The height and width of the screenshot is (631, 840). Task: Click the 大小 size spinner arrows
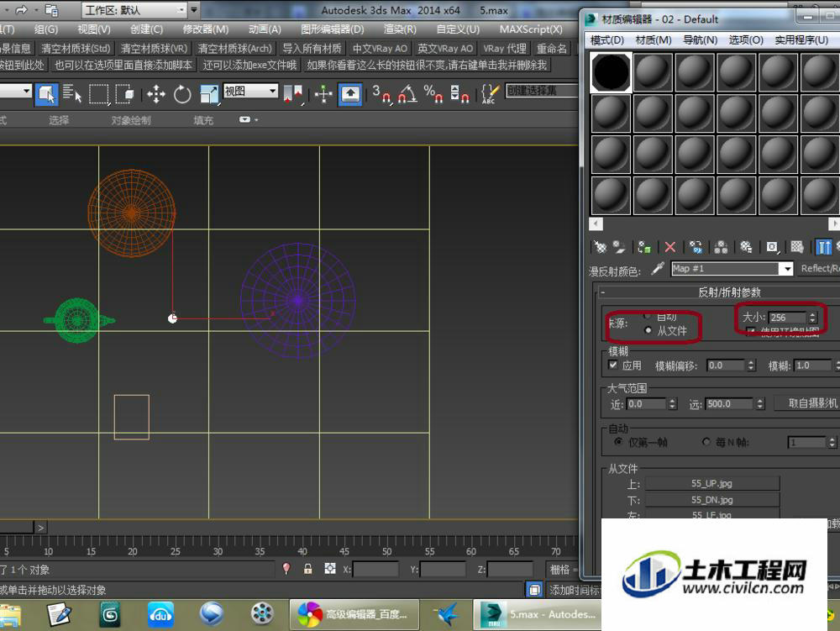tap(812, 317)
